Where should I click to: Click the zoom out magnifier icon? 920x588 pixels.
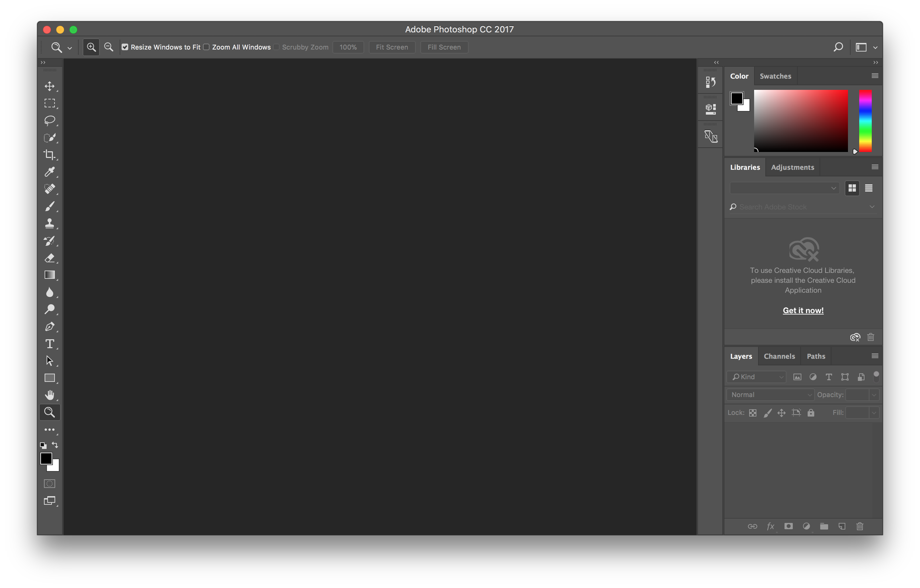point(108,47)
